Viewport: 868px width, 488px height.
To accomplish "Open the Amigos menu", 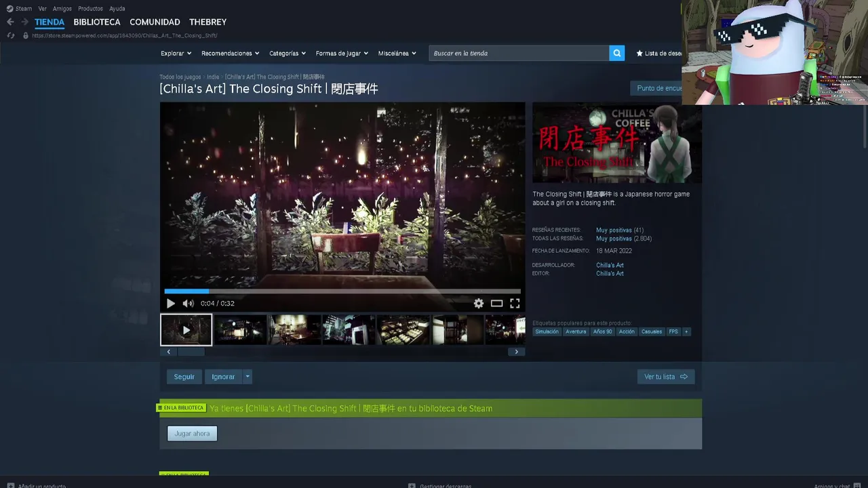I will pyautogui.click(x=62, y=9).
